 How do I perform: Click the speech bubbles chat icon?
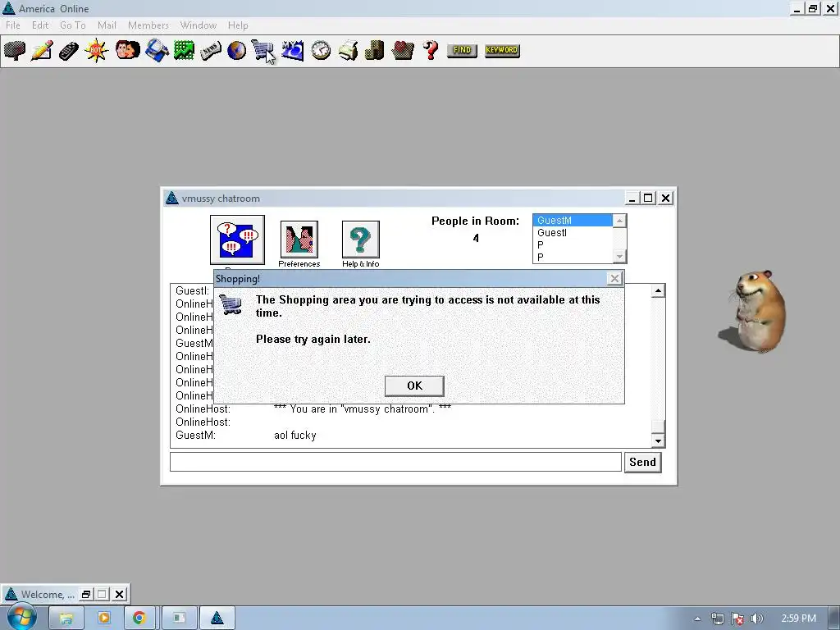[237, 240]
